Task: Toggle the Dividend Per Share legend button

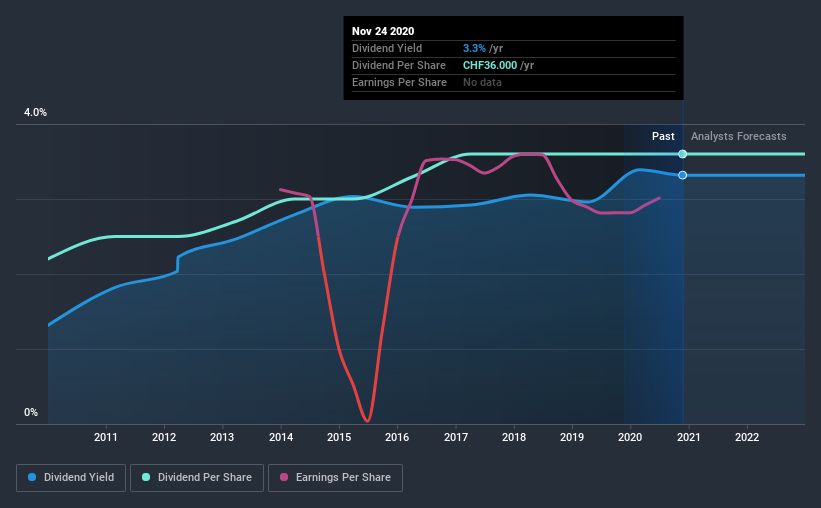Action: tap(197, 478)
